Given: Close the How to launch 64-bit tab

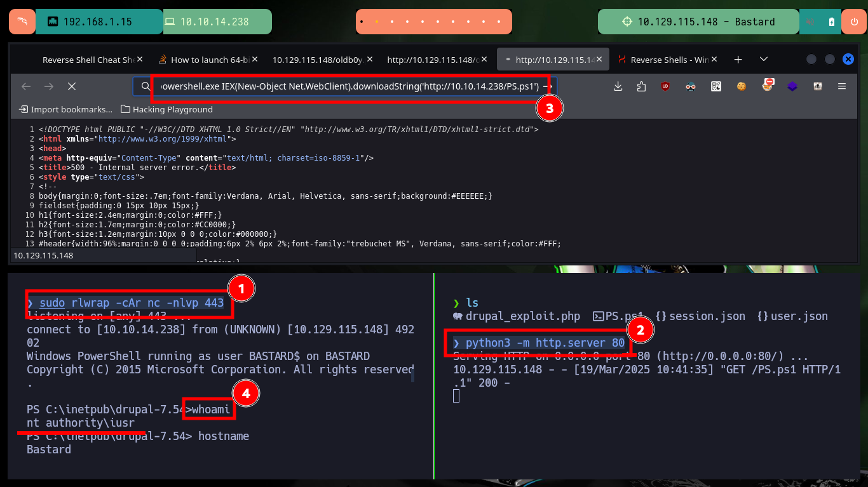Looking at the screenshot, I should (x=255, y=60).
